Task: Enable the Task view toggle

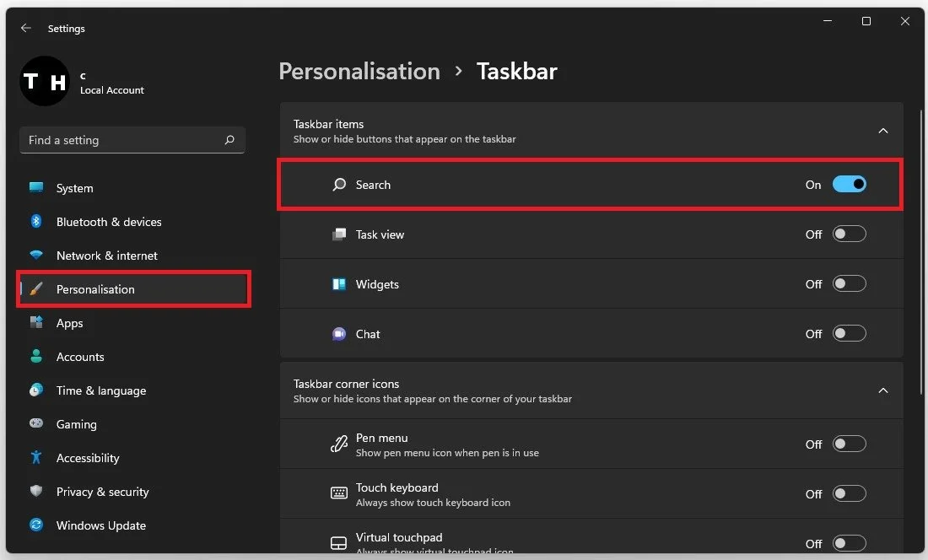Action: [x=849, y=234]
